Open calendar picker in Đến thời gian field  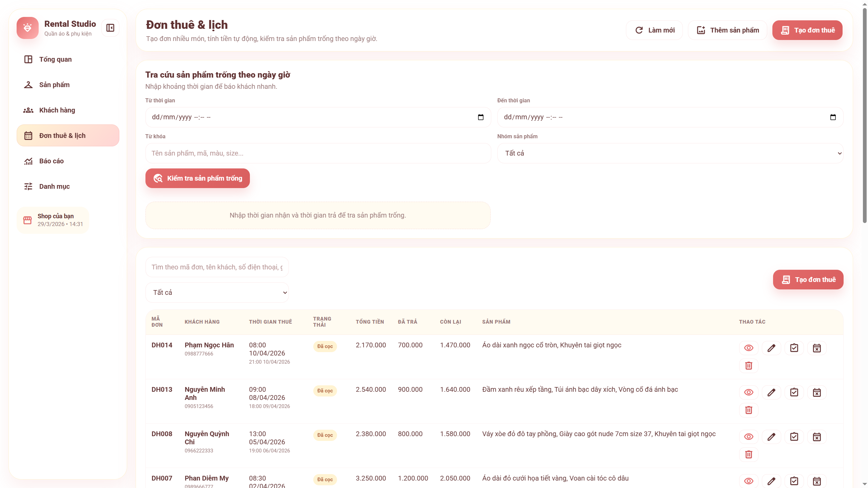coord(833,117)
